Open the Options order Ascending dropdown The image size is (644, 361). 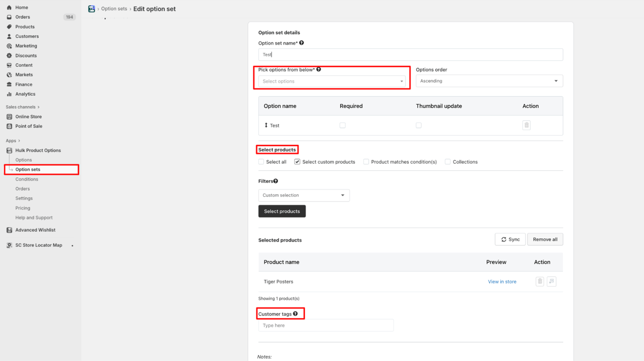(x=489, y=81)
